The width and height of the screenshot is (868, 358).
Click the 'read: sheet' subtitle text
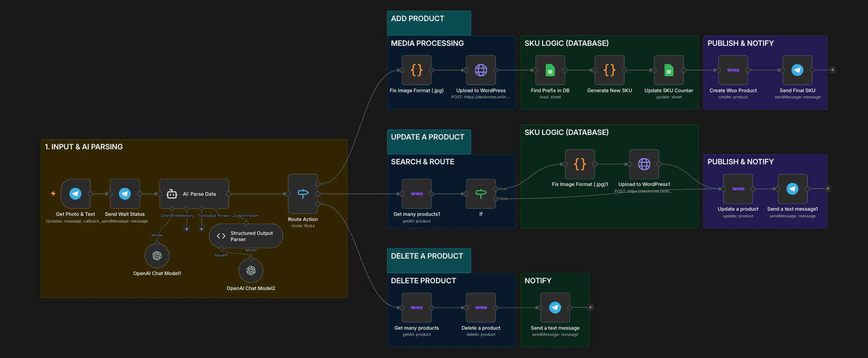click(550, 97)
